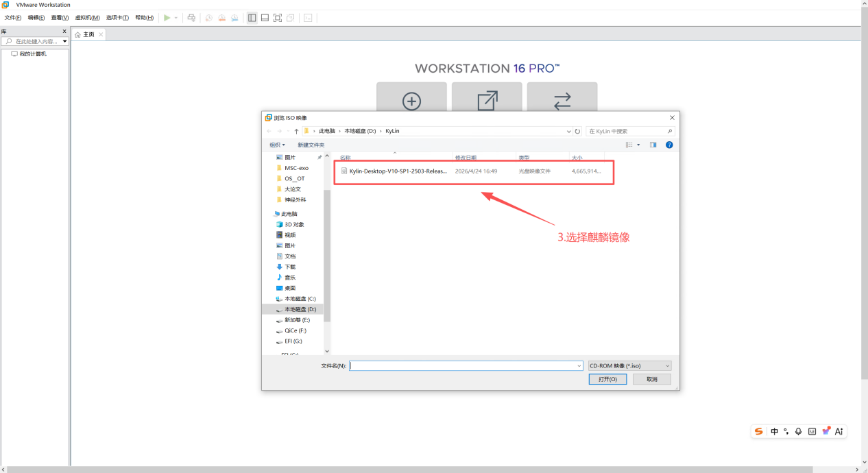This screenshot has height=473, width=868.
Task: Open the 虚拟机(M) menu
Action: click(87, 18)
